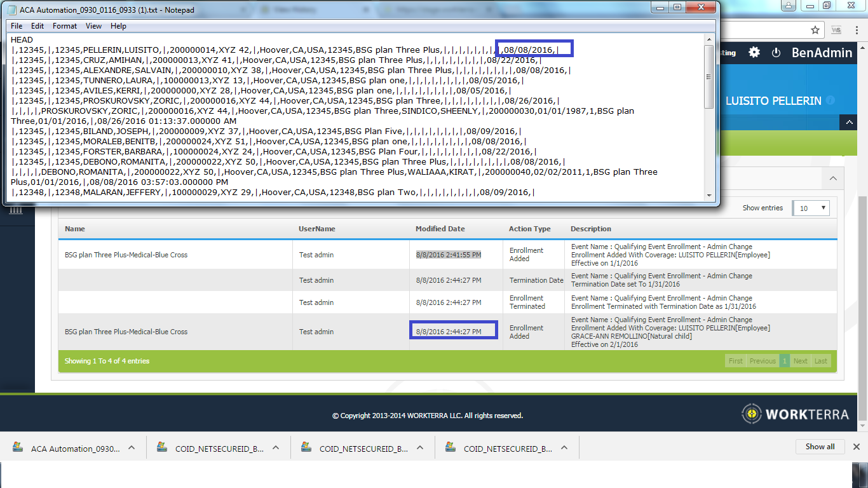868x488 pixels.
Task: Expand options for ACA Automation download
Action: point(131,448)
